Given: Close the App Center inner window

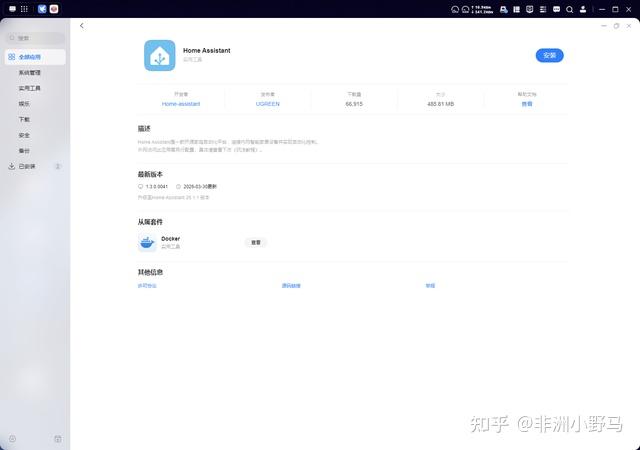Looking at the screenshot, I should [x=629, y=26].
